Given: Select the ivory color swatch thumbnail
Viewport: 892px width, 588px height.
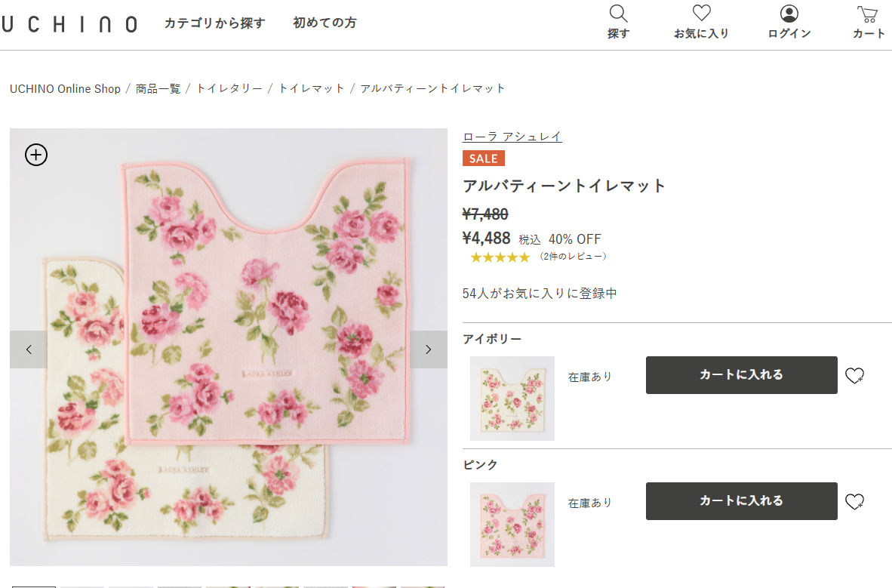Looking at the screenshot, I should click(512, 399).
